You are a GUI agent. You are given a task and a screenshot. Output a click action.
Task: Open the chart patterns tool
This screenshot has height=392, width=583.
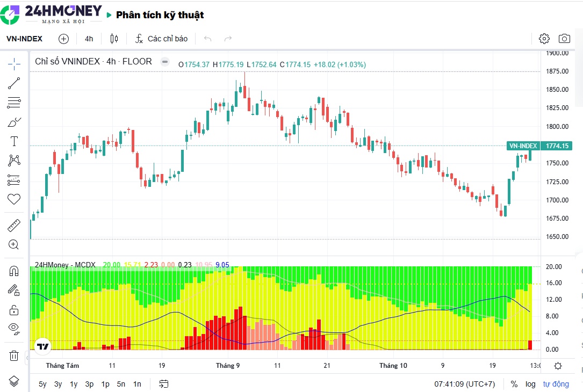[14, 161]
